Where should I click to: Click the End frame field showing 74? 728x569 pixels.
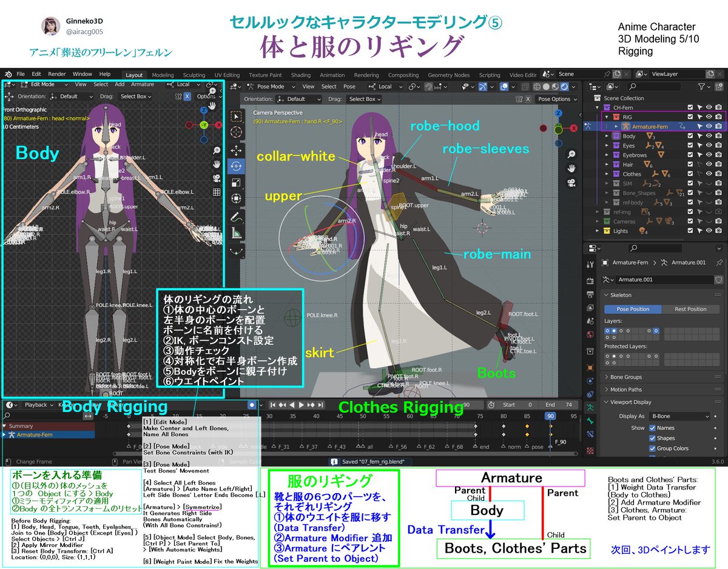[558, 405]
